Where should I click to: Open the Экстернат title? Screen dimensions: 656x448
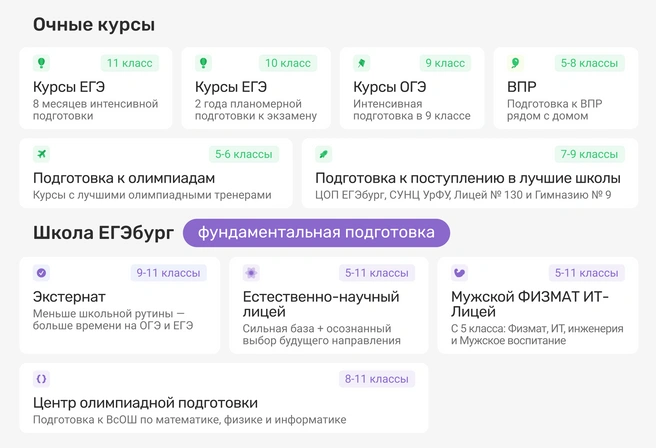tap(69, 297)
